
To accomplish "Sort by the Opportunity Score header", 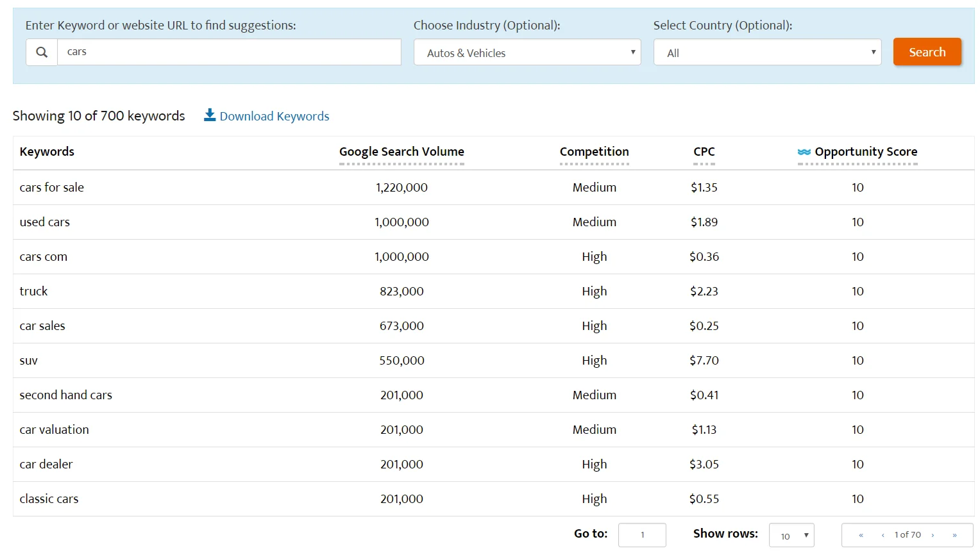I will [866, 152].
